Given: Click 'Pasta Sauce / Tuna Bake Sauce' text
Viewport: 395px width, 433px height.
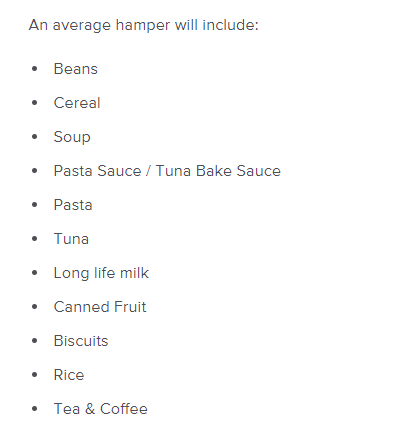Looking at the screenshot, I should point(167,171).
